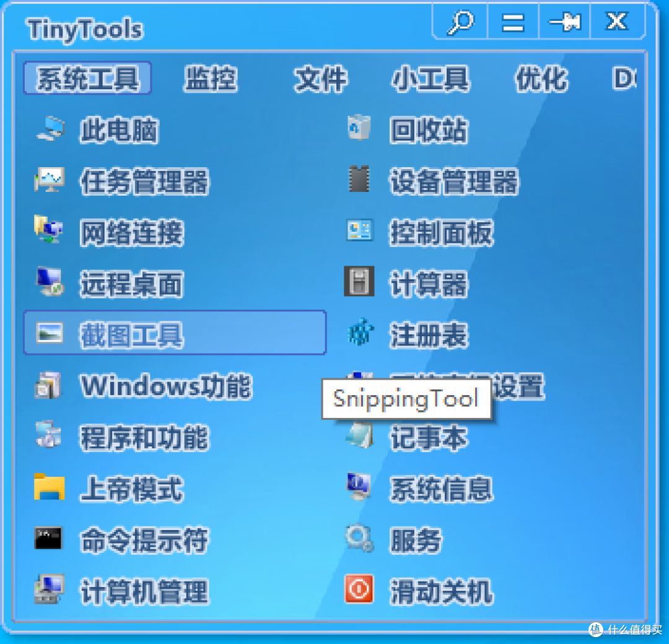Open the menu lines icon

click(x=513, y=23)
